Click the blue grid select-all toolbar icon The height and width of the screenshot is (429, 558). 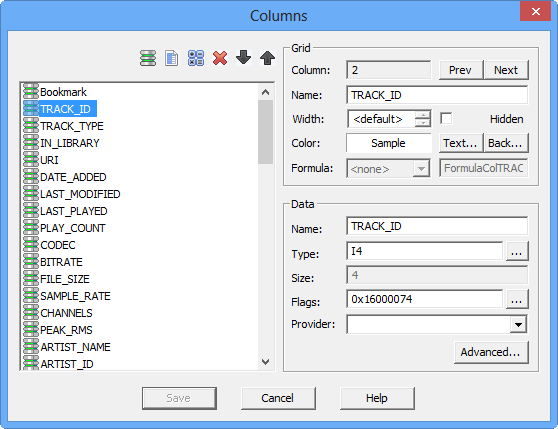tap(196, 58)
